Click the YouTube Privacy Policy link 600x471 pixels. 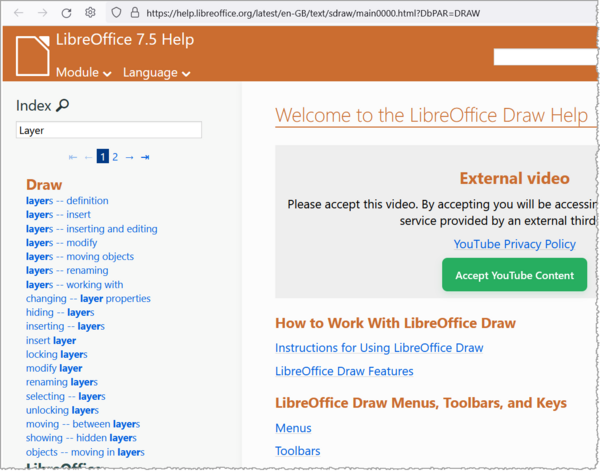[515, 244]
